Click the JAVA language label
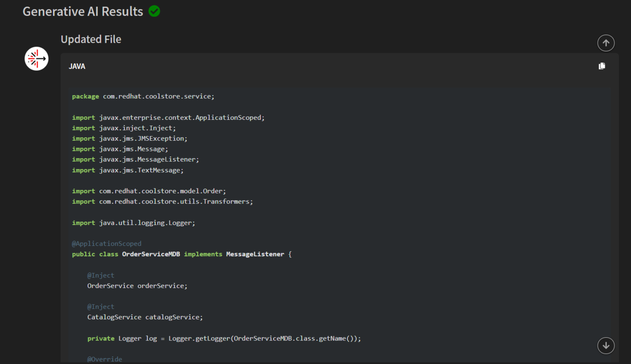The image size is (631, 364). point(77,67)
